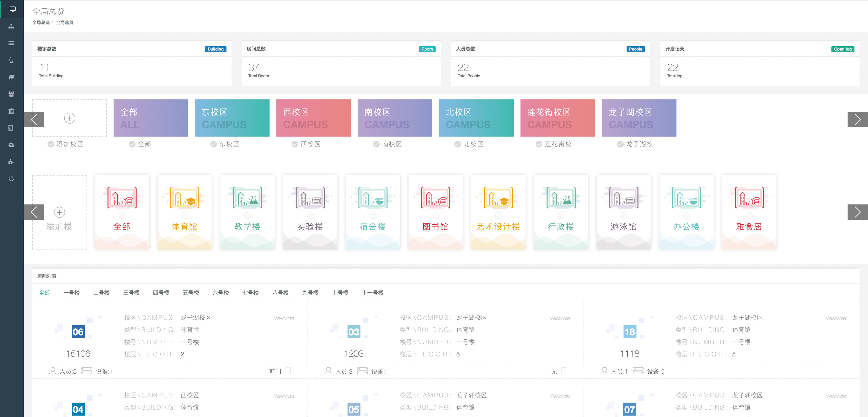Image resolution: width=868 pixels, height=417 pixels.
Task: Click ViewMore on room 15106
Action: (x=284, y=318)
